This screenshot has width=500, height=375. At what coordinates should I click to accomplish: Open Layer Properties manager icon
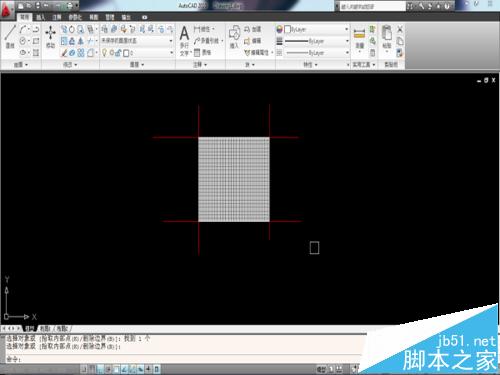[104, 29]
